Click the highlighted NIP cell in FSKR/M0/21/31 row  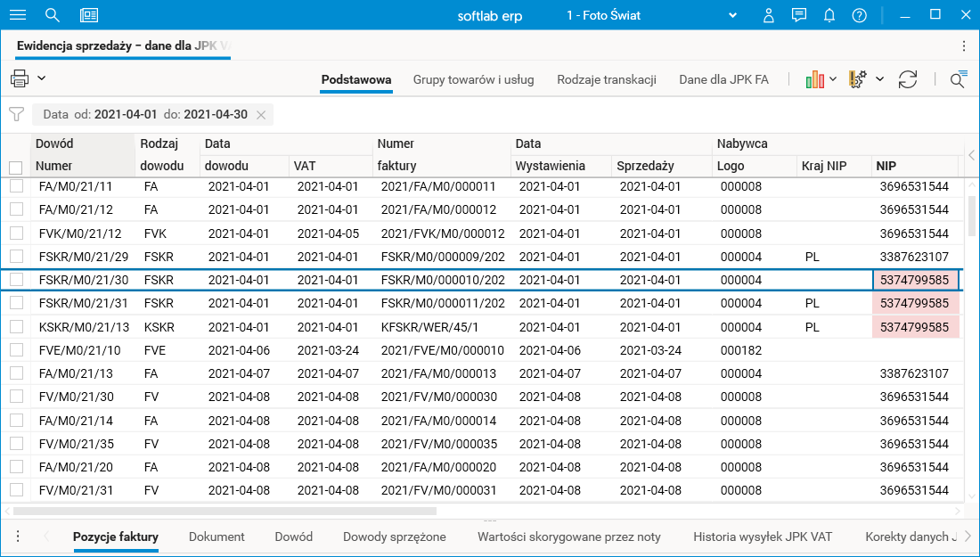coord(916,303)
